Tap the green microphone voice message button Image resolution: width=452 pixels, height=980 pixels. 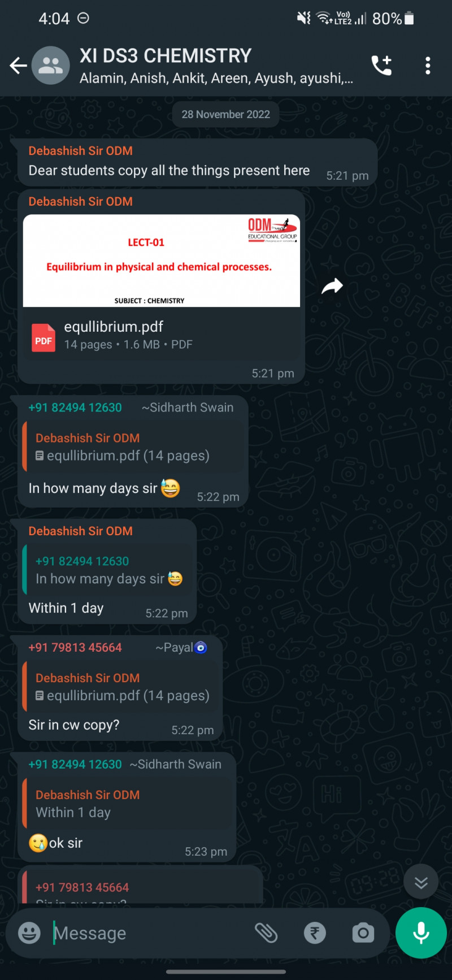coord(421,933)
